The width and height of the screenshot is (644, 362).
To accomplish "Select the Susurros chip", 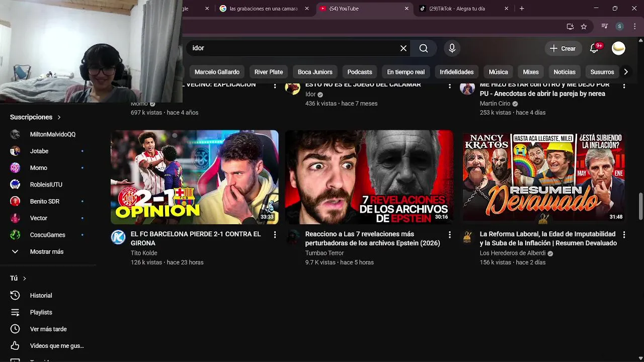I will [x=602, y=72].
